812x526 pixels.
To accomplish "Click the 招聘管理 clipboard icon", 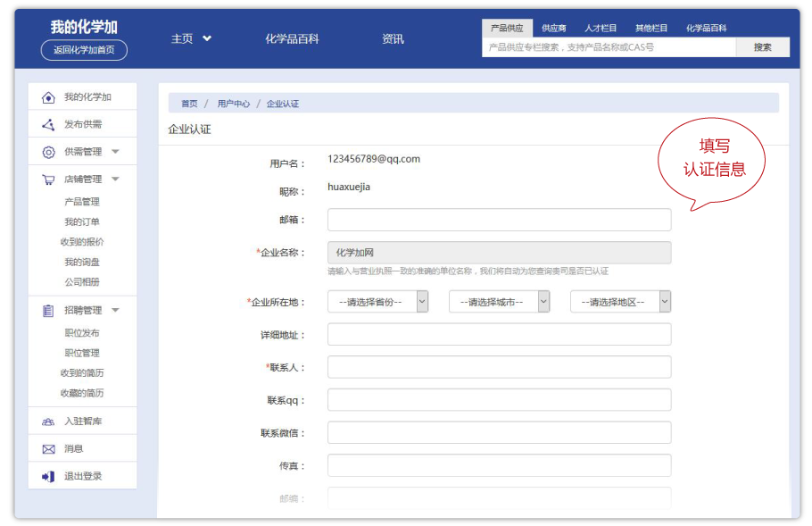I will [48, 311].
